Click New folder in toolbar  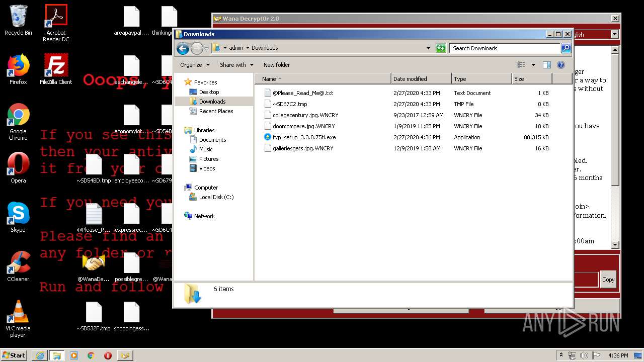(276, 65)
